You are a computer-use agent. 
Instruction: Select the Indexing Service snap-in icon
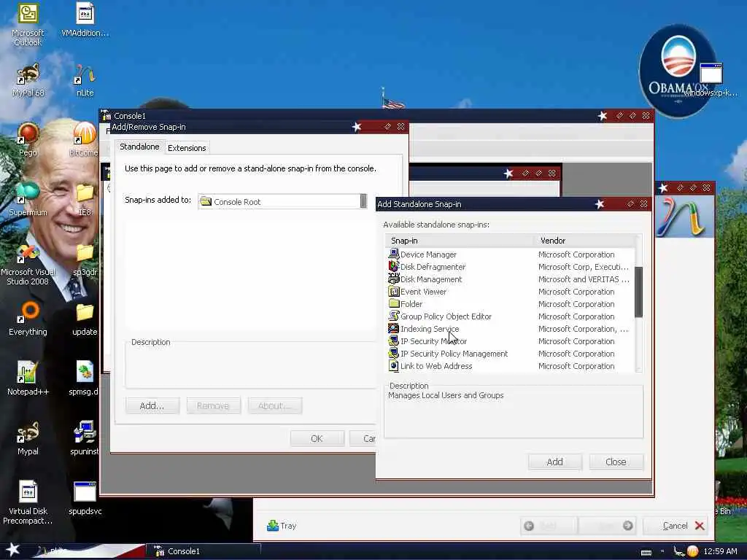click(393, 329)
